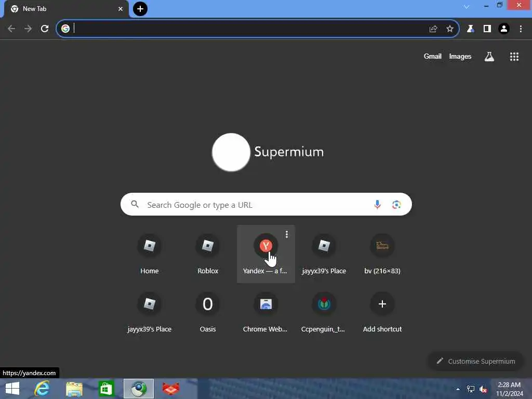Viewport: 532px width, 399px height.
Task: Open the Home shortcut
Action: 150,254
